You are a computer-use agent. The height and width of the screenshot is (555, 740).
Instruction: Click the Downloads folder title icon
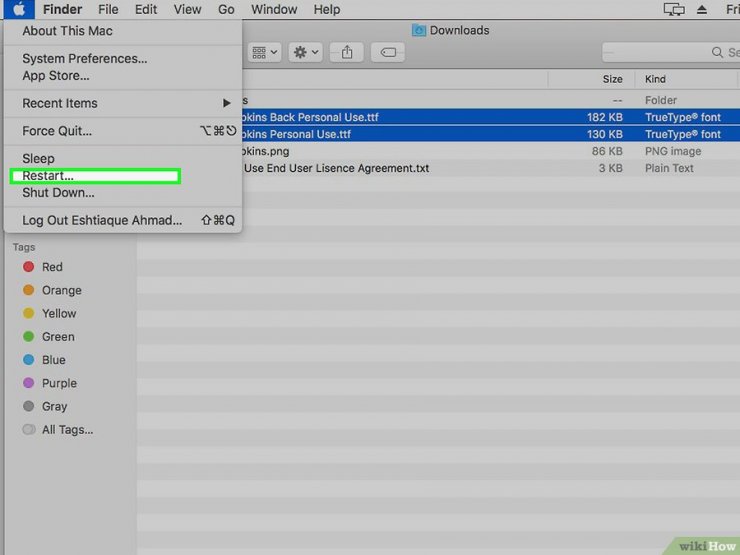(419, 31)
